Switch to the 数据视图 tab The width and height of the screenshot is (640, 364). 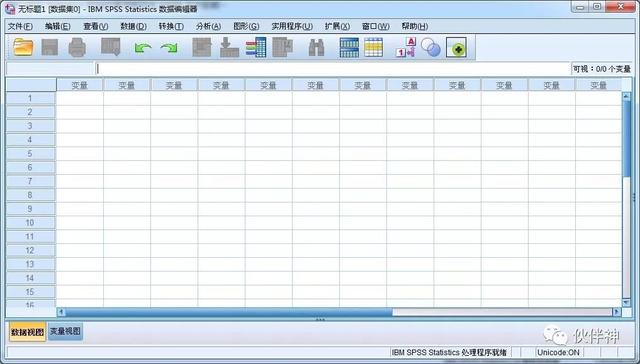27,332
